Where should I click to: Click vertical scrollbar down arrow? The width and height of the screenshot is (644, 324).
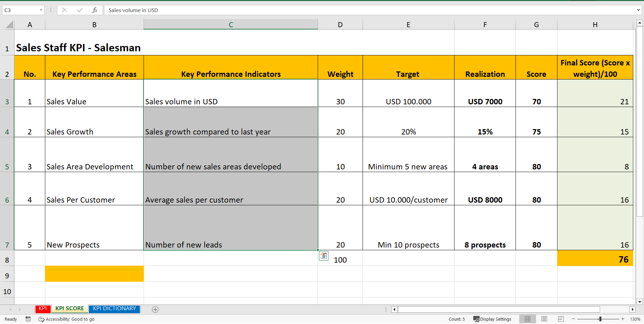click(640, 302)
